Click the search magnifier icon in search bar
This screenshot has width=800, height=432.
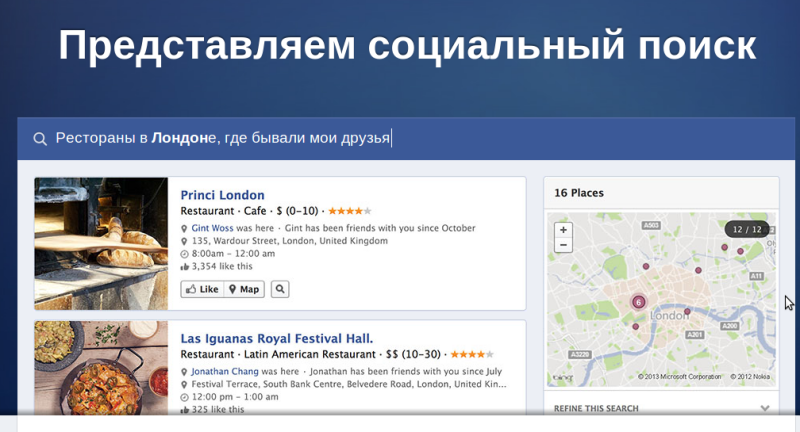pyautogui.click(x=40, y=138)
